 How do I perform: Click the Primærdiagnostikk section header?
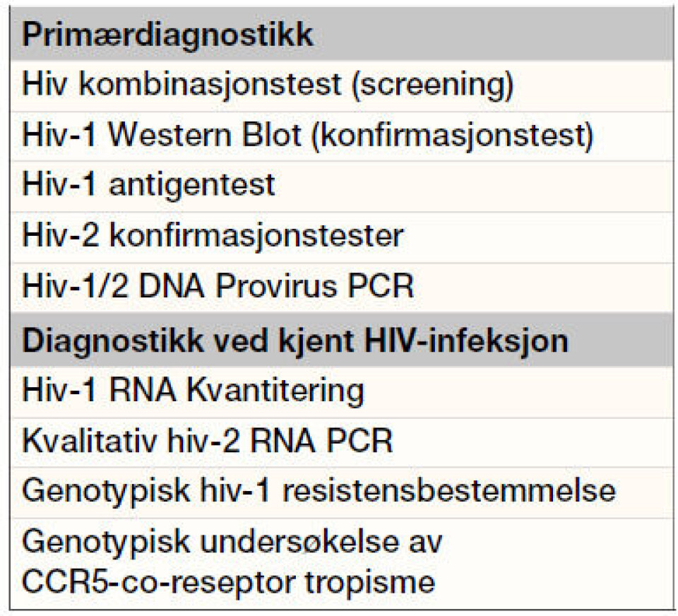click(x=167, y=35)
